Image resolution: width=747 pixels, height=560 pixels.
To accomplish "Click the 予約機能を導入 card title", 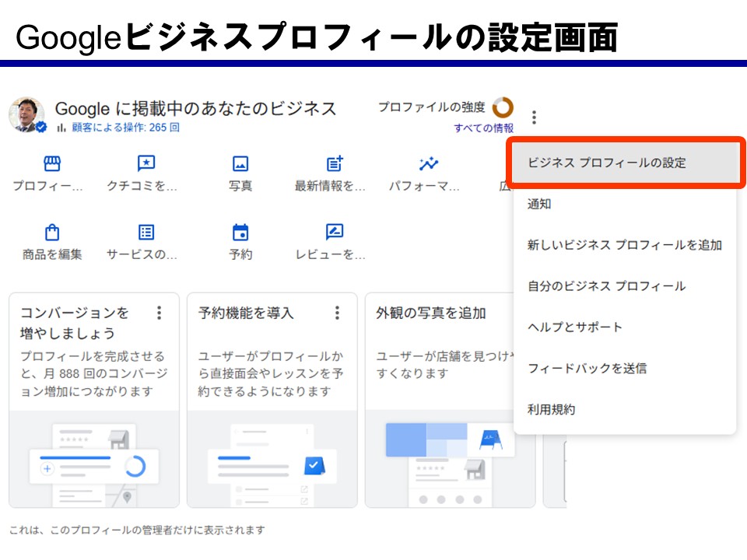I will tap(246, 313).
